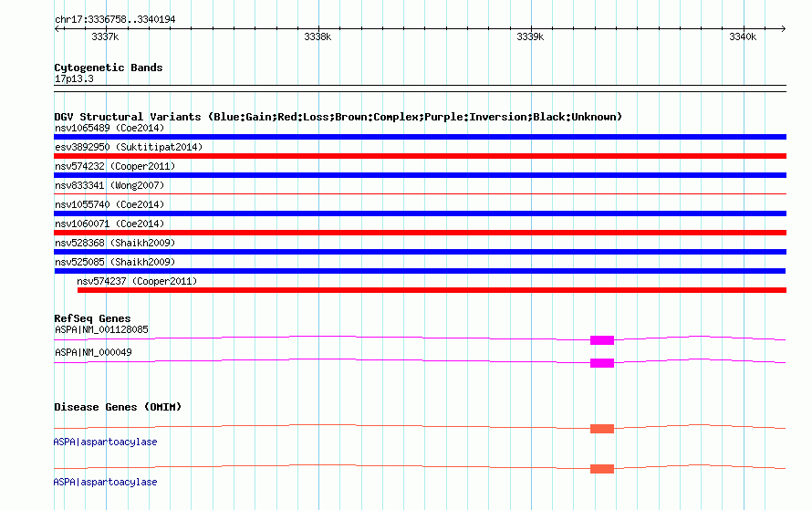This screenshot has width=812, height=510.
Task: Open the first ASPA|aspartoacylase OMIM link
Action: [x=105, y=442]
